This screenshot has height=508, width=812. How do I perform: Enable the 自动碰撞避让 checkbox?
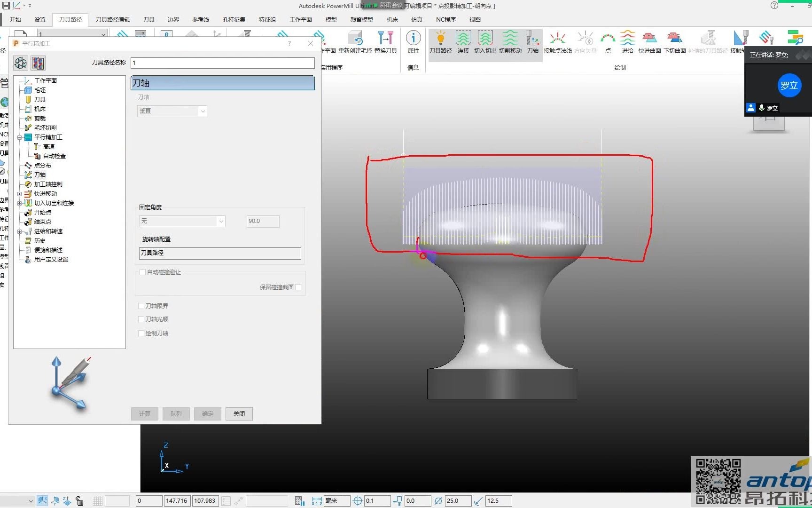[142, 272]
